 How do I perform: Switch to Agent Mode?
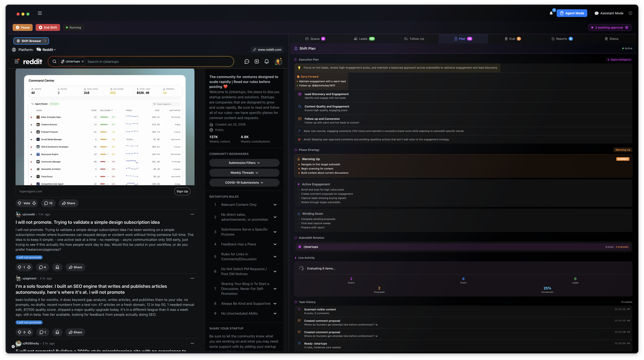point(572,13)
